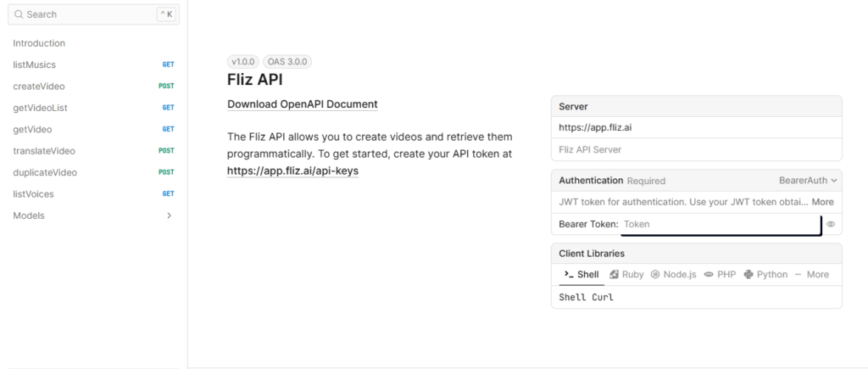The image size is (868, 369).
Task: Click the GET badge beside getVideoList
Action: coord(168,108)
